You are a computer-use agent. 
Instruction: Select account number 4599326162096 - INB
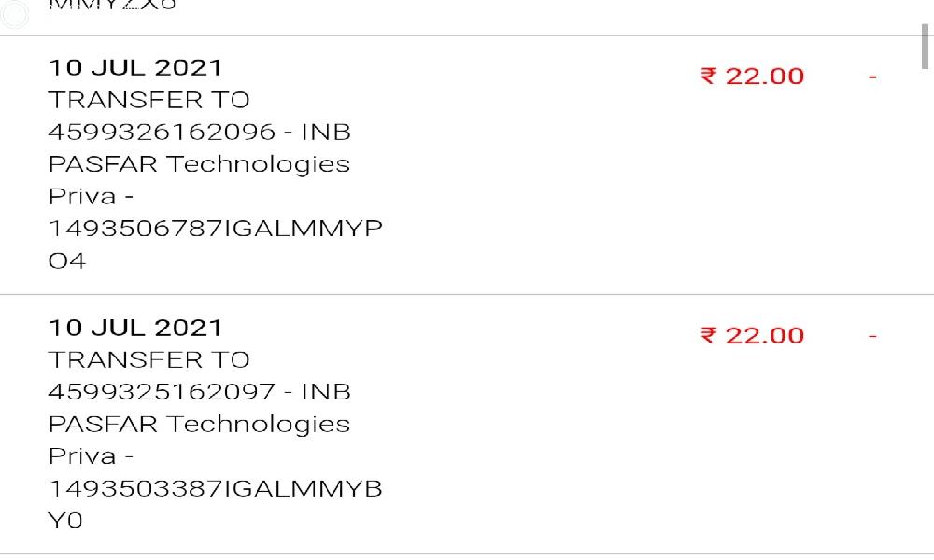coord(199,132)
